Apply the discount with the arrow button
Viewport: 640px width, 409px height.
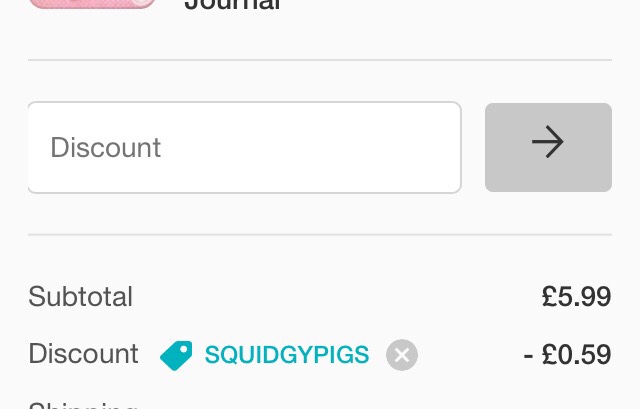pos(548,147)
